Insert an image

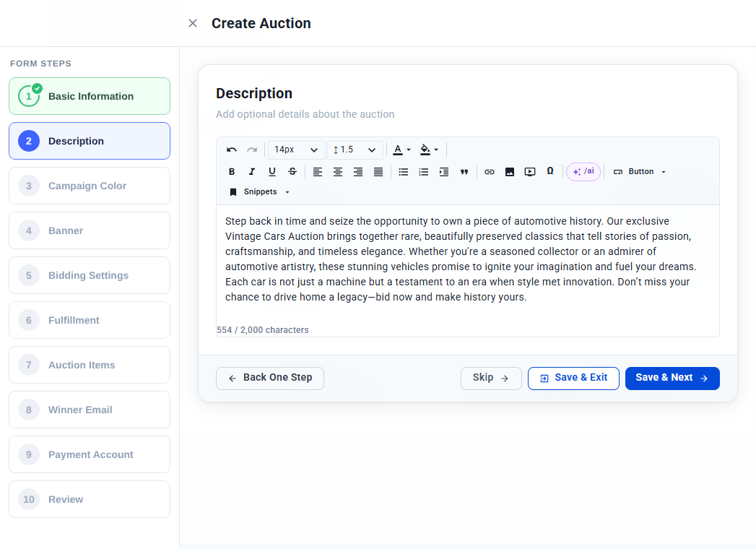(x=509, y=172)
